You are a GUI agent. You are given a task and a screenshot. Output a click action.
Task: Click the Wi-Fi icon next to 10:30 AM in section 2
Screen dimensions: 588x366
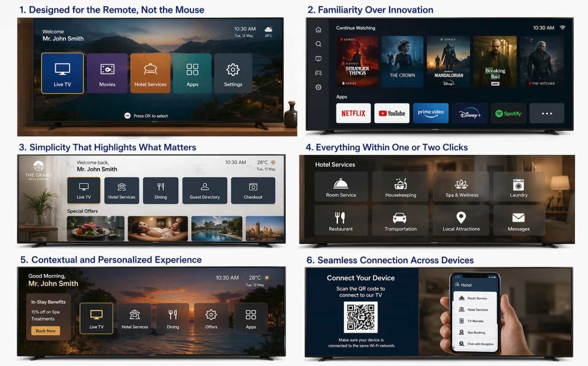(562, 27)
